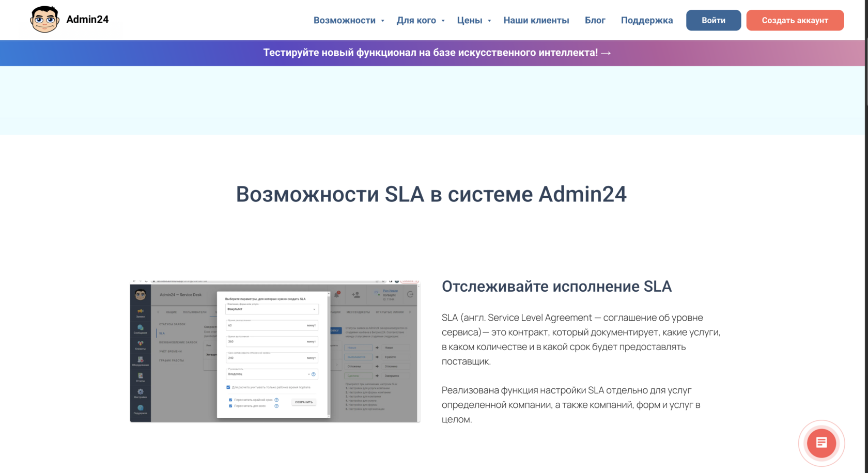
Task: Toggle the working-time-only calculation checkbox
Action: 228,387
